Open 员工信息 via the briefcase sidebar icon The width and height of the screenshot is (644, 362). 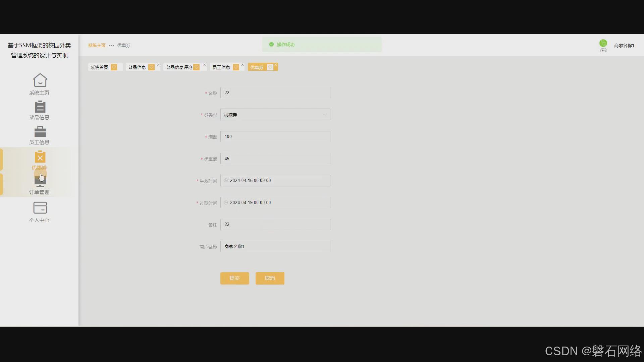click(x=40, y=132)
